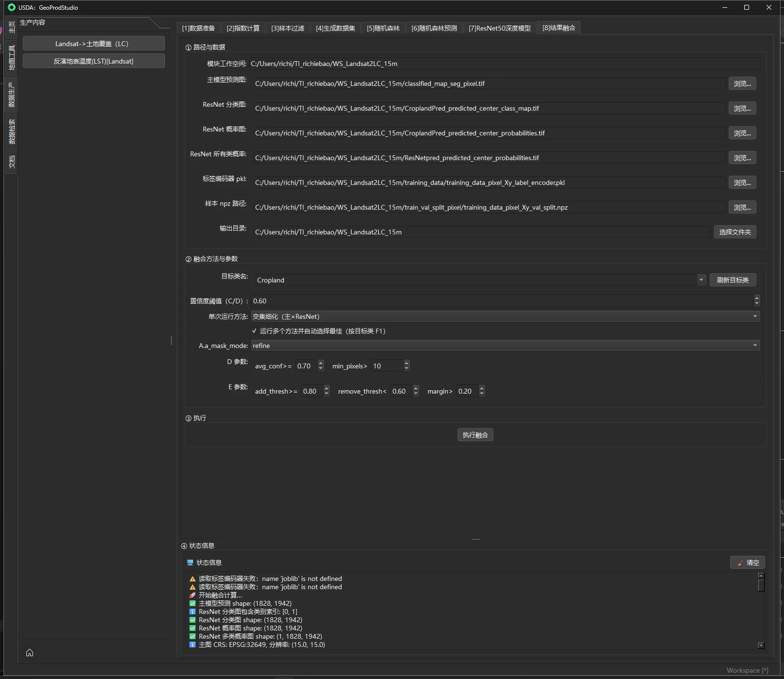Screen dimensions: 784x679
Task: Click the 主模型预测图 path input field
Action: pos(489,83)
